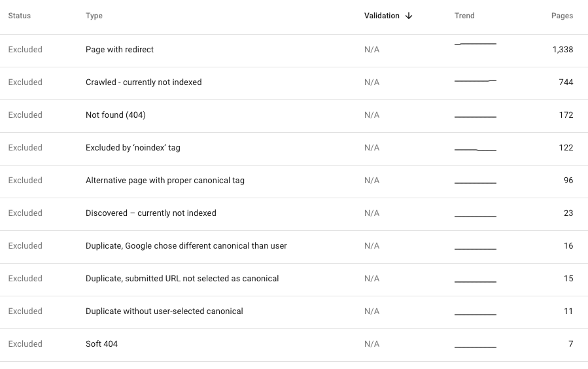
Task: Click the Validation sort arrow icon
Action: click(409, 16)
